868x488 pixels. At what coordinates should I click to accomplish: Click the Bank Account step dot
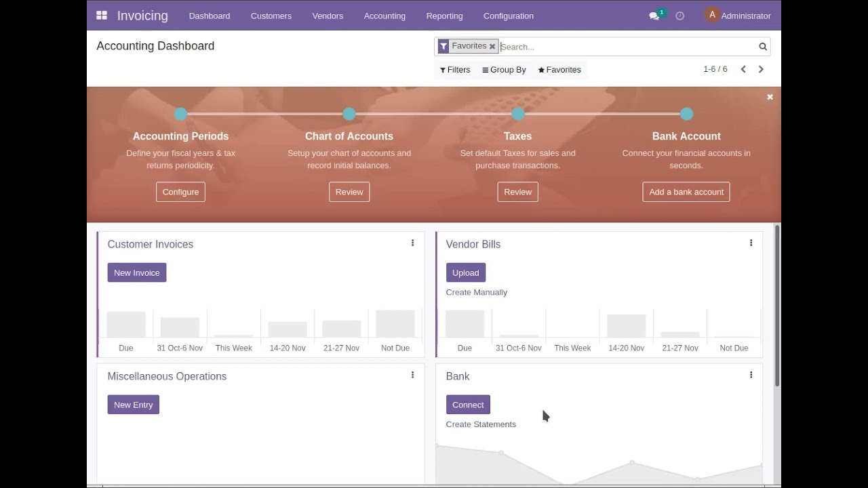click(686, 114)
